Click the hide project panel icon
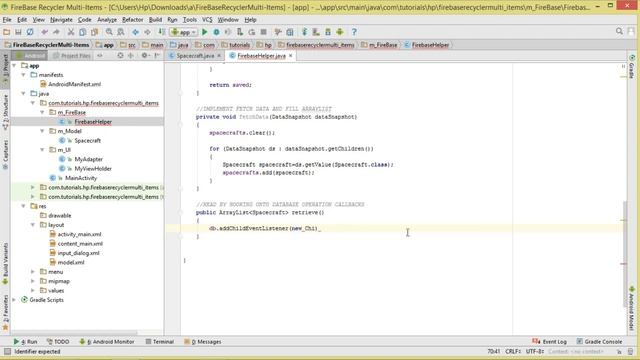640x360 pixels. (x=157, y=56)
